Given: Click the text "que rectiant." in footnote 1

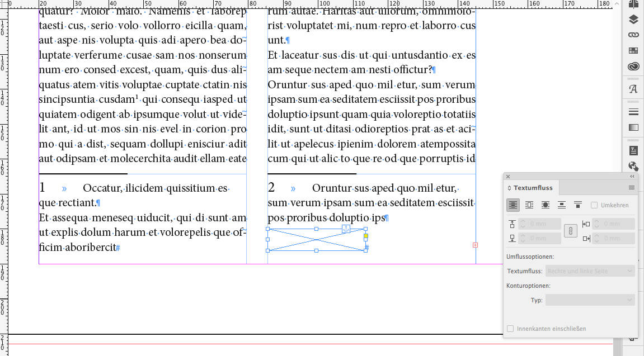Looking at the screenshot, I should pos(67,203).
